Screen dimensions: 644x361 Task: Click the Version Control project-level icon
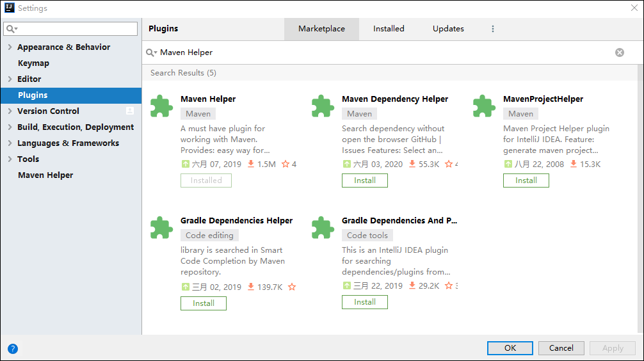click(130, 111)
